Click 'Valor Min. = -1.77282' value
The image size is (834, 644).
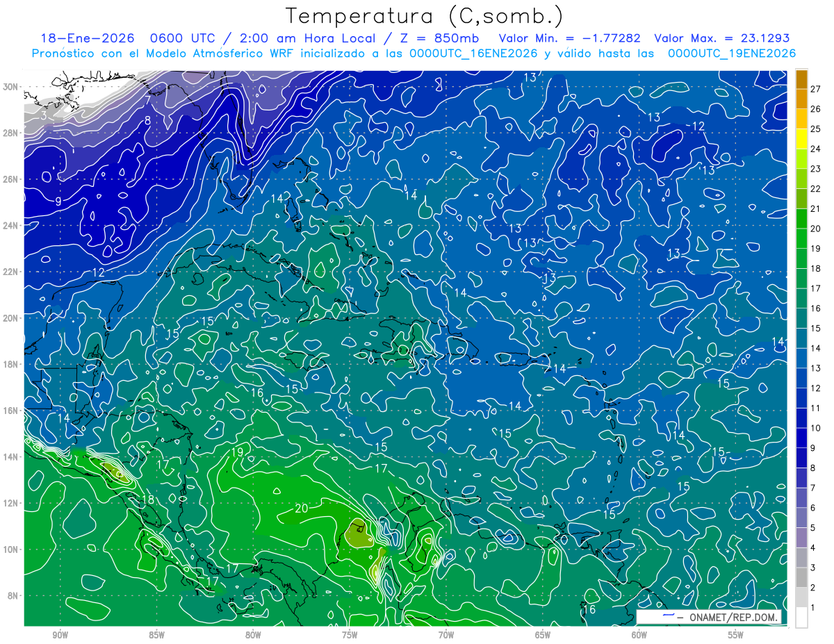tap(570, 38)
